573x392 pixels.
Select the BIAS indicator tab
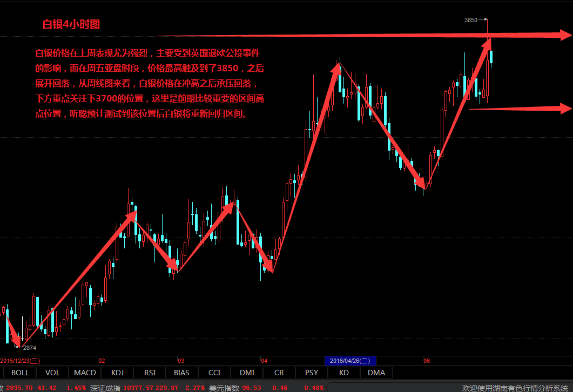click(x=182, y=373)
